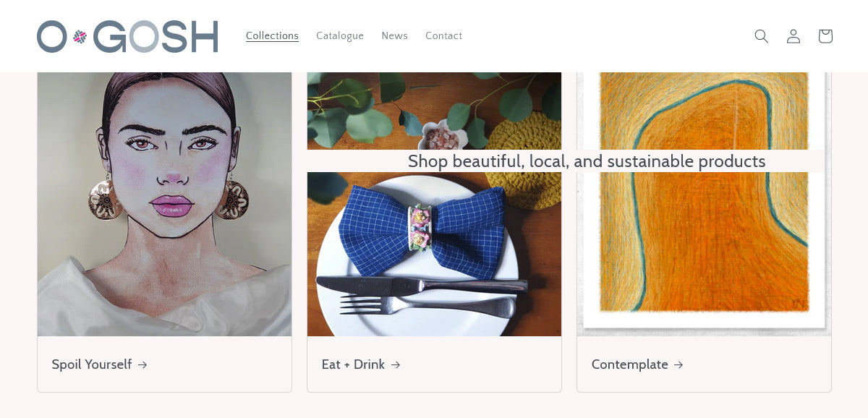Open the Collections menu item
Image resolution: width=868 pixels, height=418 pixels.
click(x=272, y=35)
